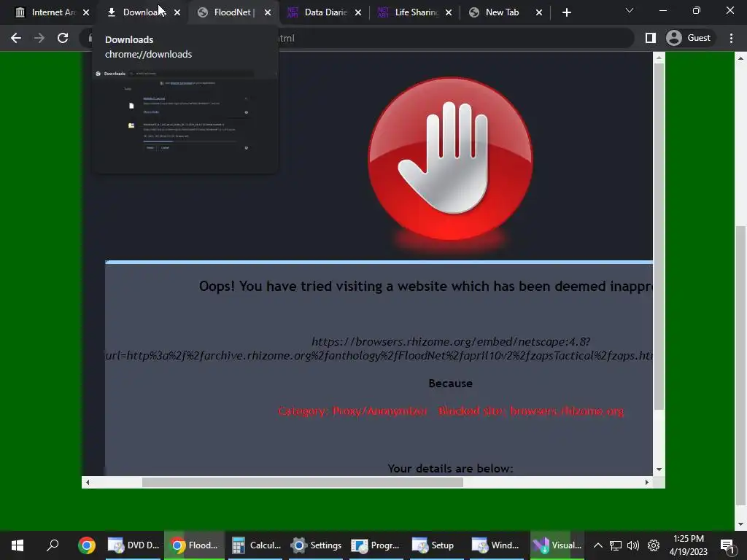
Task: Select the FloodNet tab
Action: [x=228, y=12]
